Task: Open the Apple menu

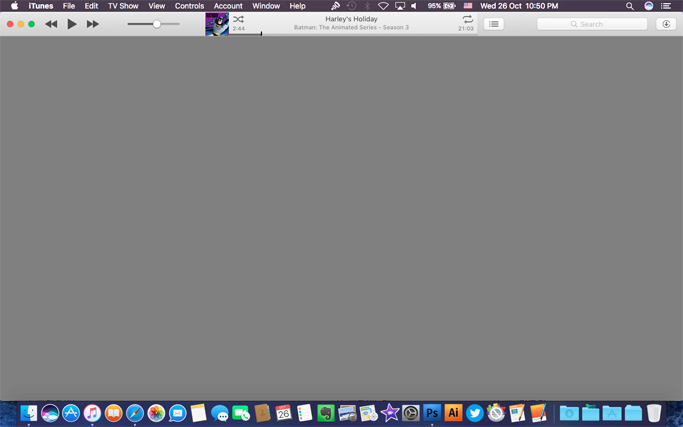Action: pyautogui.click(x=14, y=6)
